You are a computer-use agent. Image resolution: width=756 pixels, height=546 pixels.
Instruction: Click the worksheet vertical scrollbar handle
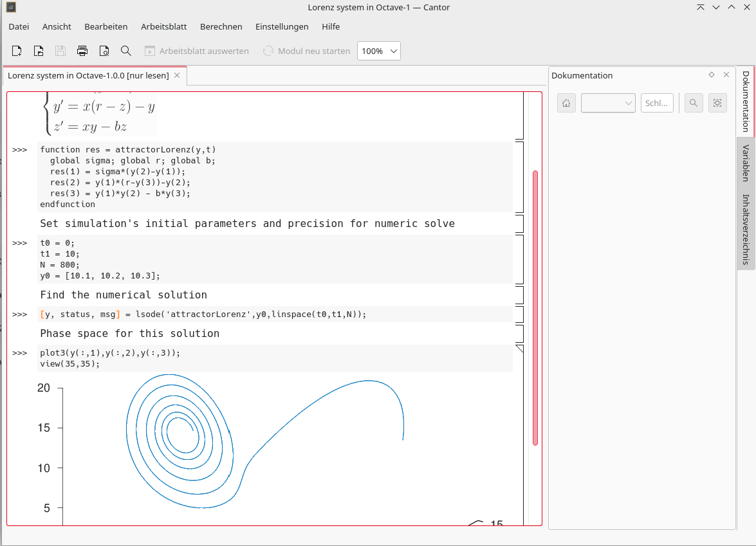[x=535, y=308]
